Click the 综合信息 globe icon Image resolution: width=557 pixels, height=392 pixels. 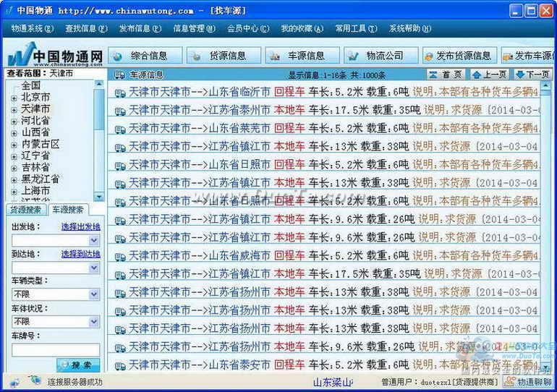click(118, 56)
